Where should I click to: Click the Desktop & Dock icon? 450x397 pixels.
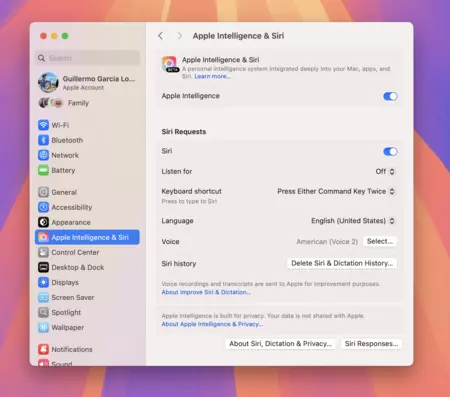tap(43, 267)
